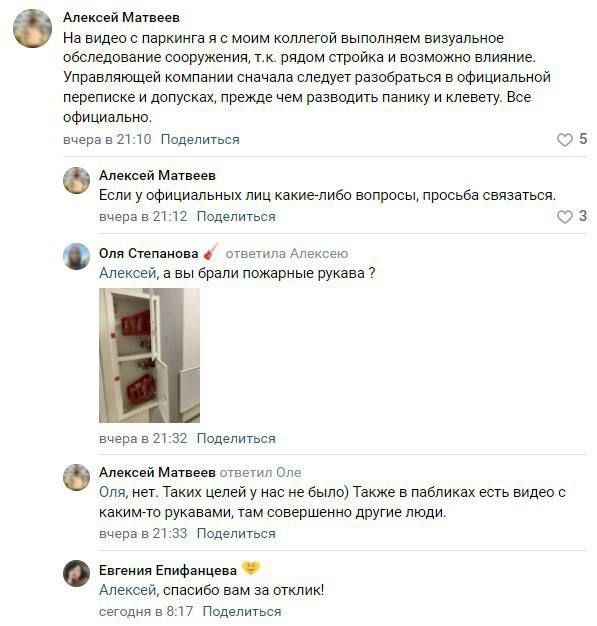Image resolution: width=597 pixels, height=626 pixels.
Task: Click the 'ответила Алексею' reply reference
Action: click(286, 254)
